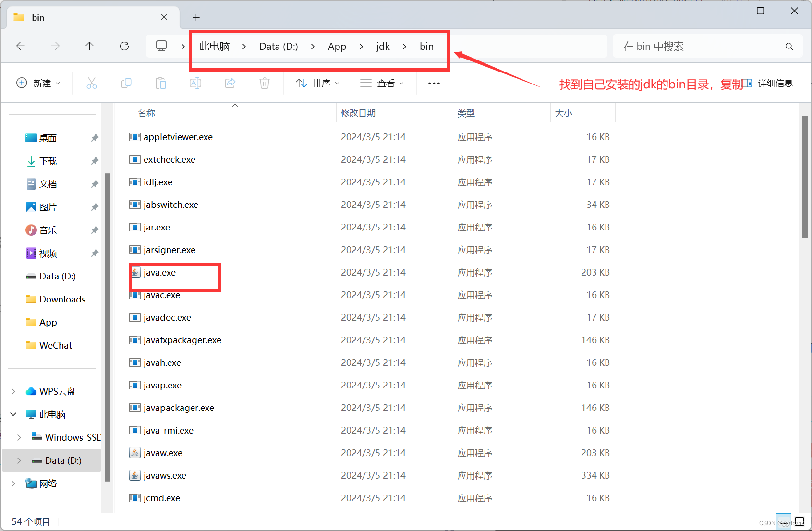Screen dimensions: 812x531
Task: Go back with the left arrow
Action: click(21, 46)
